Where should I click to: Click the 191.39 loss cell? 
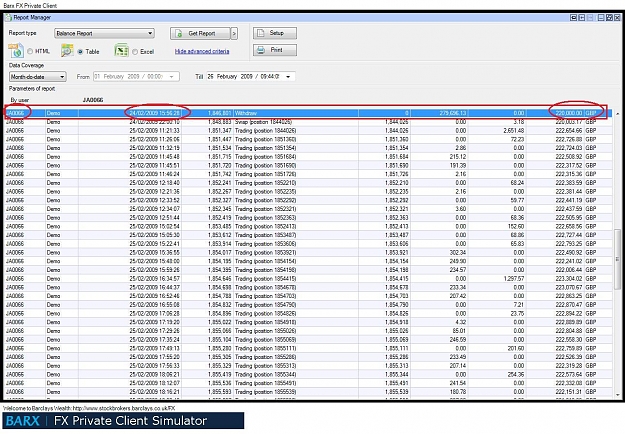tap(458, 165)
